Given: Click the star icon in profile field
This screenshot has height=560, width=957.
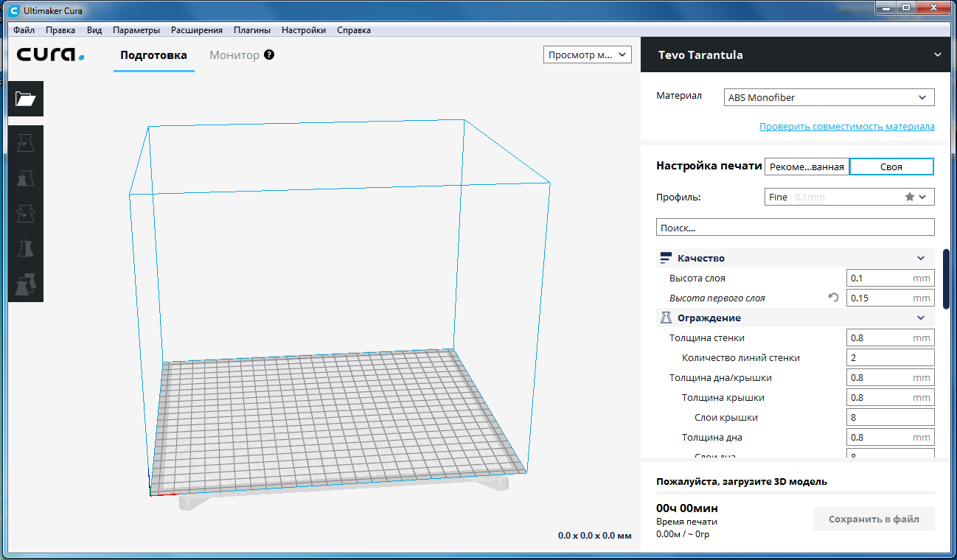Looking at the screenshot, I should [x=910, y=197].
